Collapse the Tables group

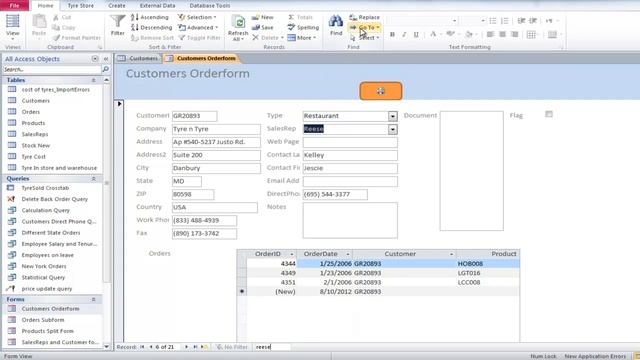(x=93, y=80)
